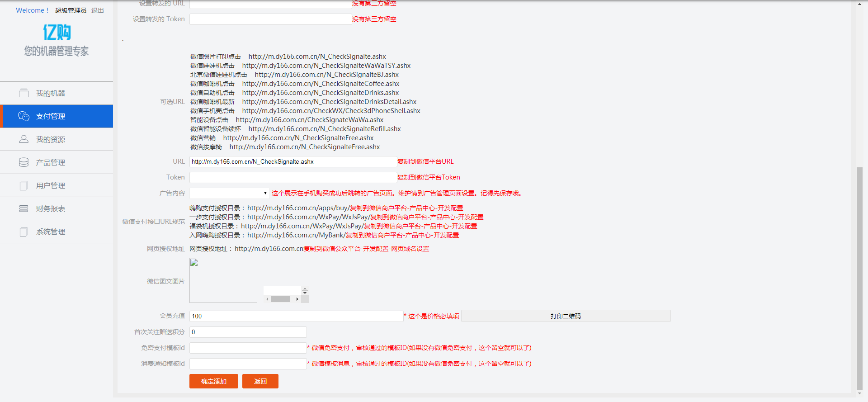Click the person icon for 我的资源
Screen dimensions: 868x402
tap(24, 139)
